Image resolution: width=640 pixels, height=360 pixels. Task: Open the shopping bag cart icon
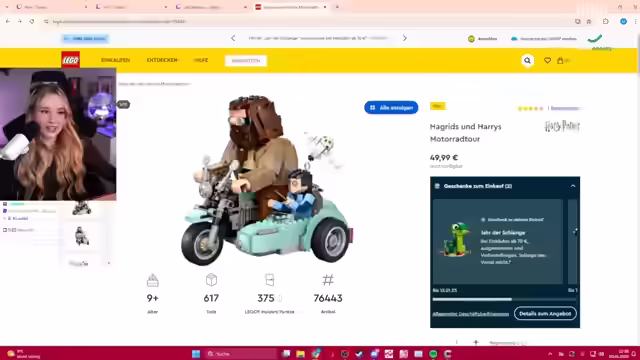(x=560, y=60)
